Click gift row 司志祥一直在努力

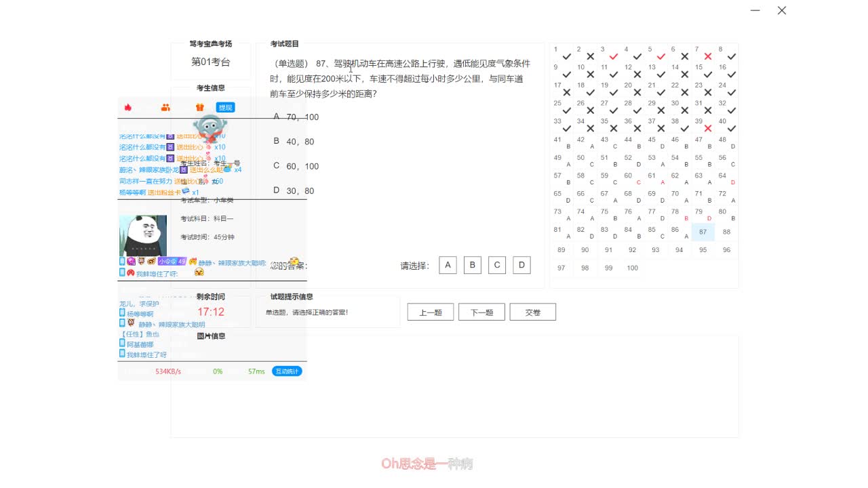pos(172,181)
